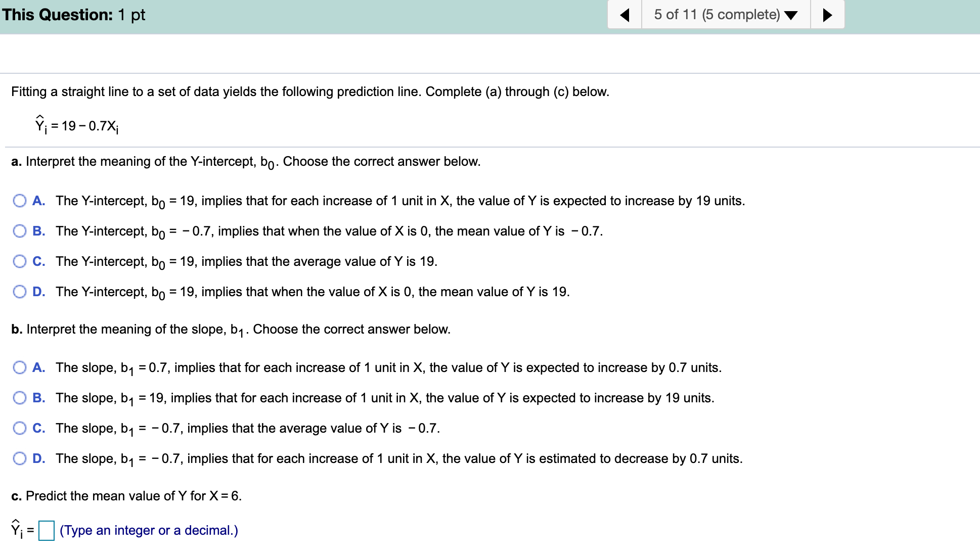Select answer A for the Y-intercept question

(x=20, y=201)
